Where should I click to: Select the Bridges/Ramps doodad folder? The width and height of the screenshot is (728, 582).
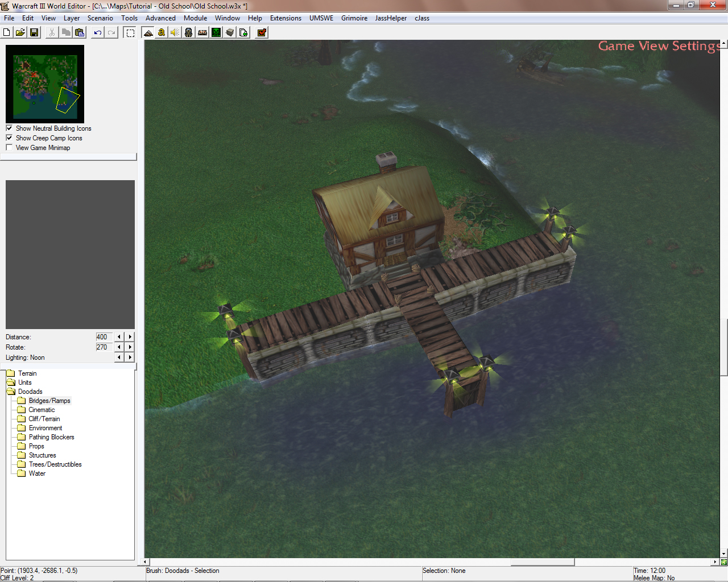(x=49, y=401)
